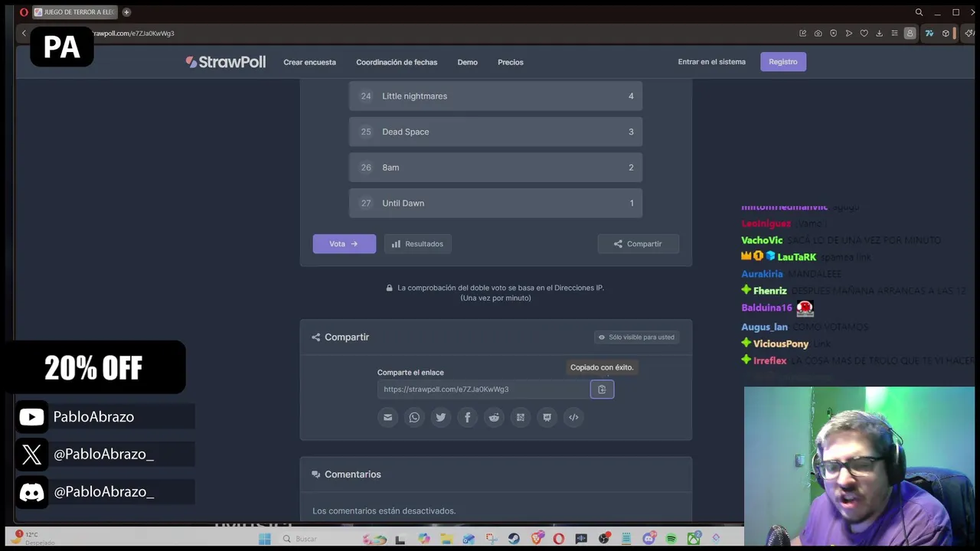Click the Comparte el enlace label
Viewport: 980px width, 551px height.
410,373
